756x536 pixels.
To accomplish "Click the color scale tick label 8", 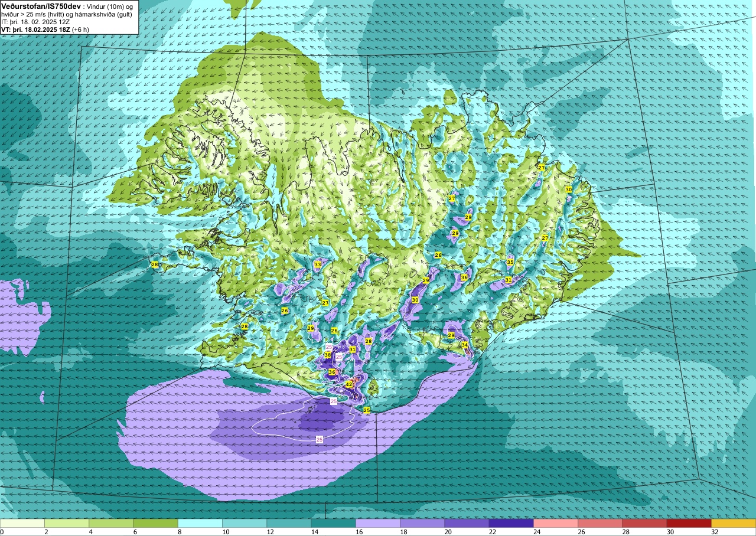I will point(178,532).
